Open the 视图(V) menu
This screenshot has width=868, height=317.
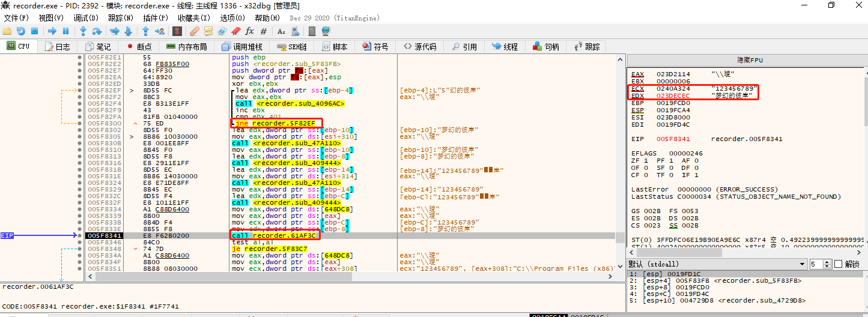point(51,18)
